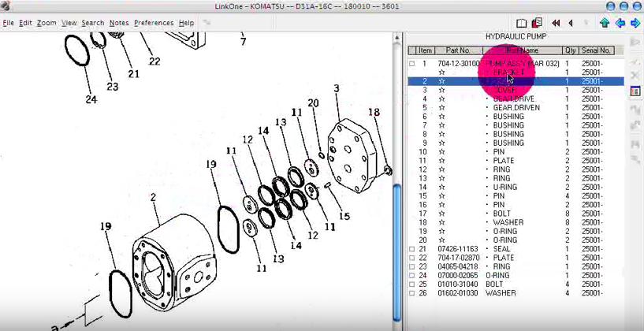Select the BUSHING row item 6
This screenshot has width=644, height=331.
point(516,117)
